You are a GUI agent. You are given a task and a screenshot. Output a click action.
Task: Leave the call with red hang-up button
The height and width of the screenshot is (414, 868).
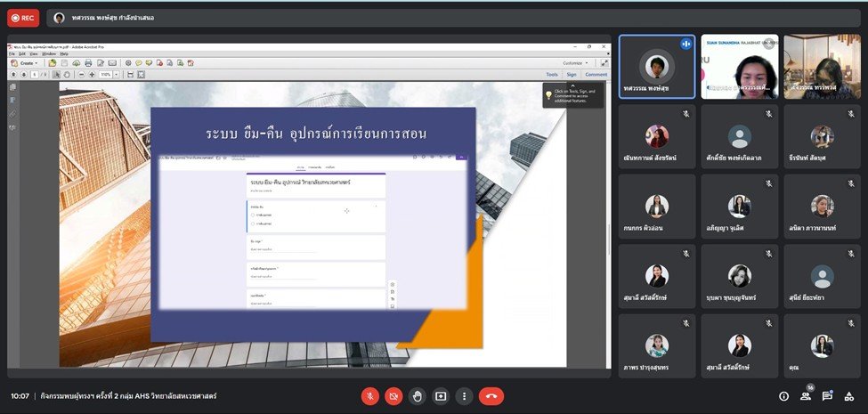coord(491,396)
